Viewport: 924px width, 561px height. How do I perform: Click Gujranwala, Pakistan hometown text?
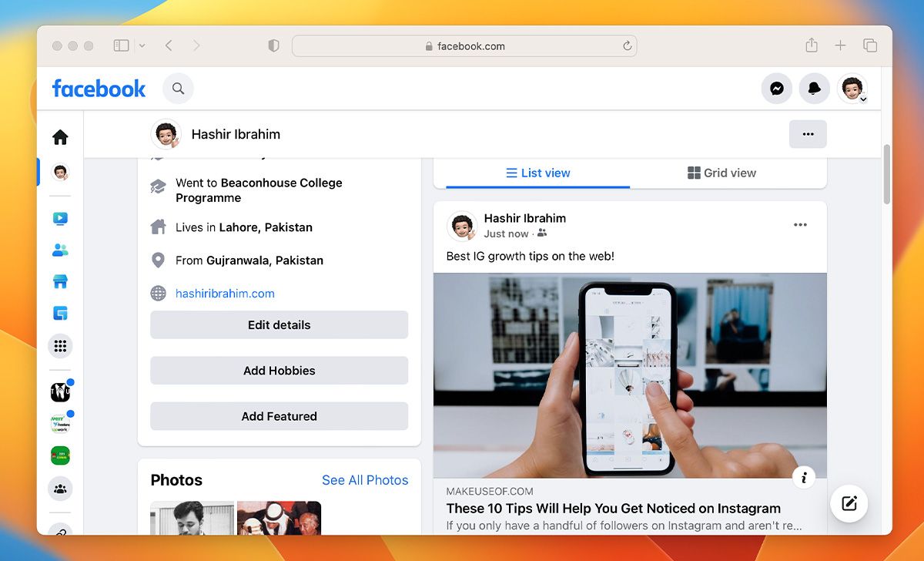click(265, 260)
